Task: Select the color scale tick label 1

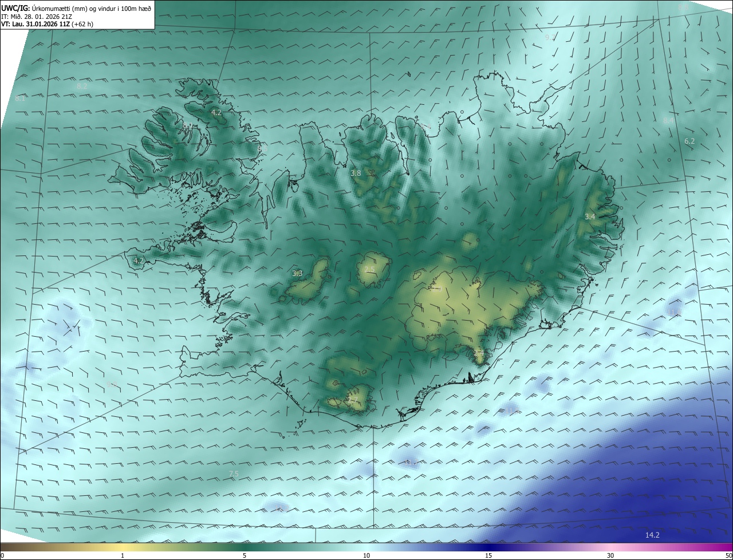Action: coord(123,555)
